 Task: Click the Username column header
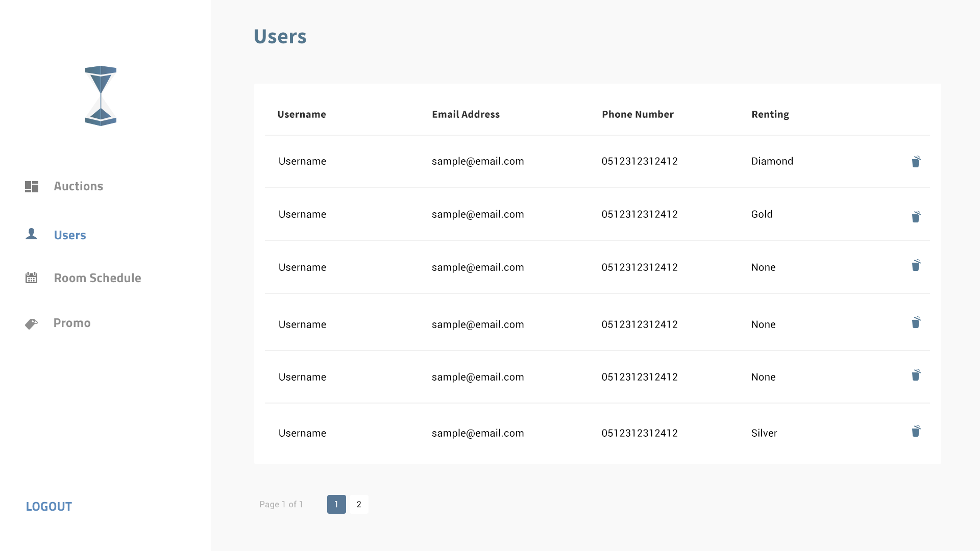[x=302, y=114]
